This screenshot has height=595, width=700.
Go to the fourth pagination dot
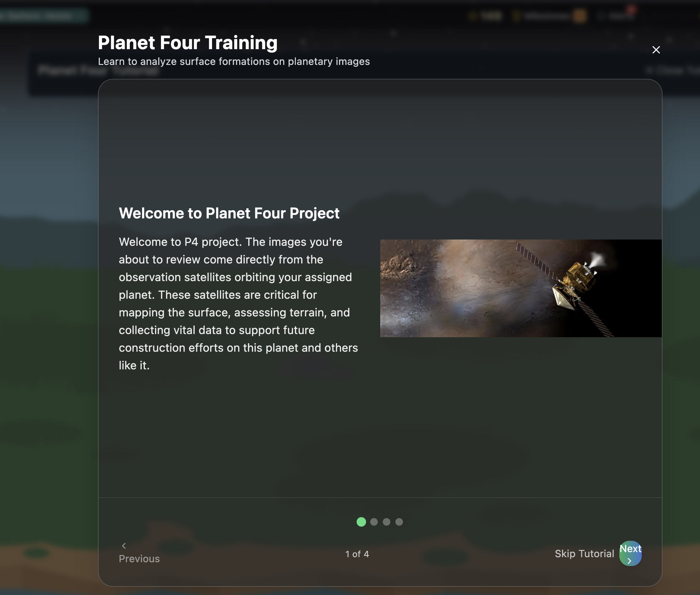399,522
